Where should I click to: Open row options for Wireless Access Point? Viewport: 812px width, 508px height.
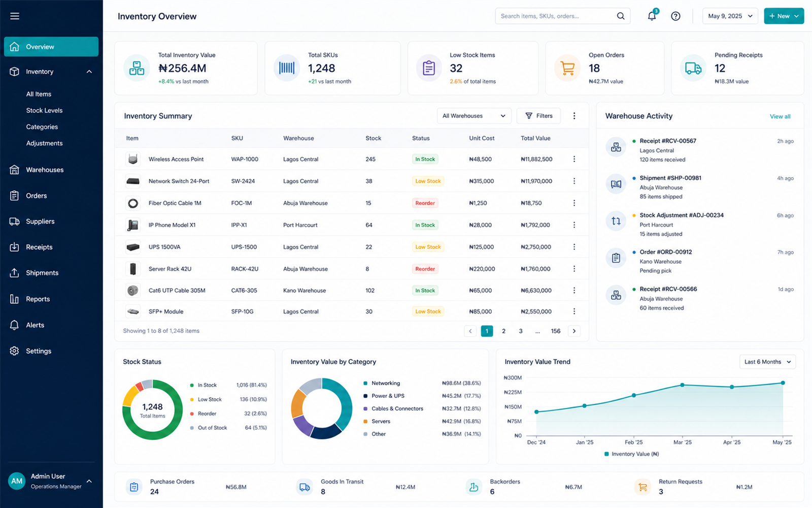pyautogui.click(x=574, y=159)
